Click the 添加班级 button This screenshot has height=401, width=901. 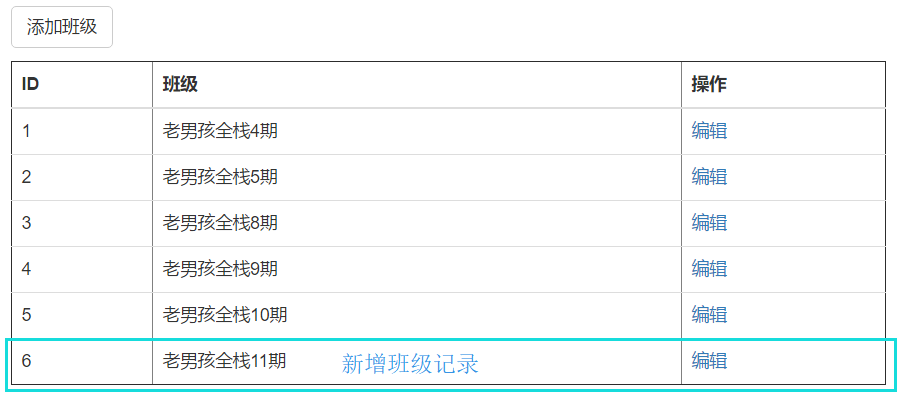click(x=62, y=27)
